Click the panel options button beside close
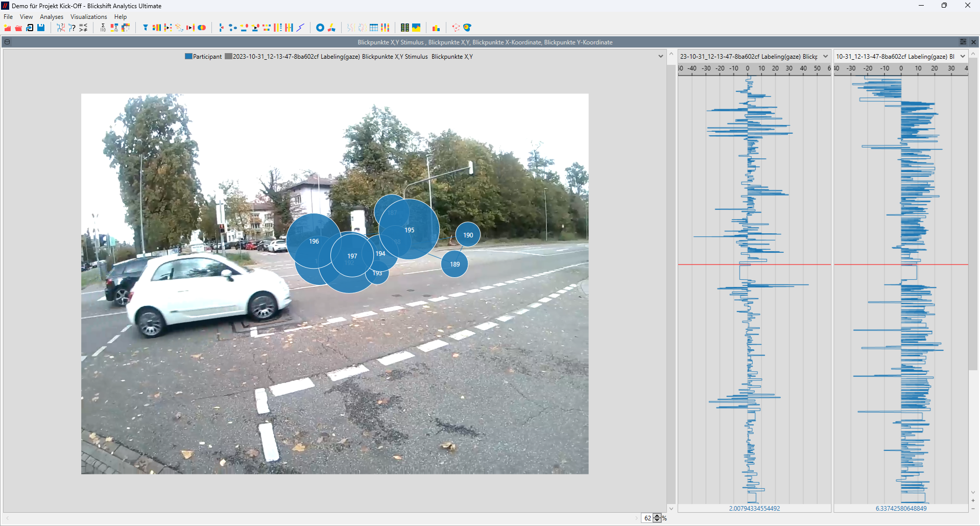Screen dimensions: 980x526 pyautogui.click(x=963, y=42)
